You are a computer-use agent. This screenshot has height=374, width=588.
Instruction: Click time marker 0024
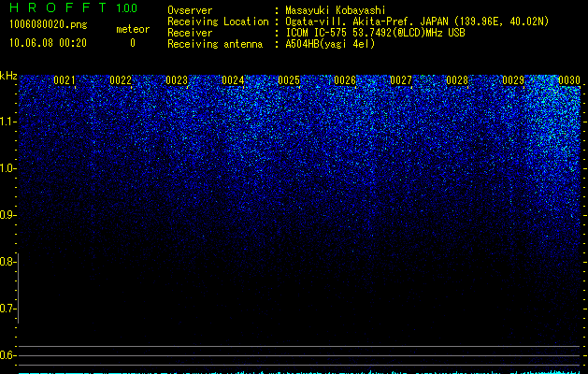click(x=233, y=80)
